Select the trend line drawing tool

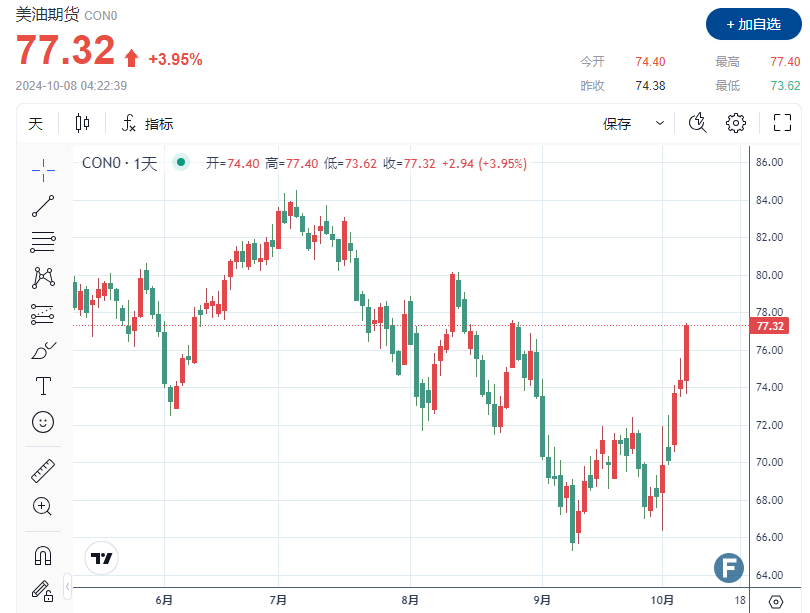(x=43, y=206)
